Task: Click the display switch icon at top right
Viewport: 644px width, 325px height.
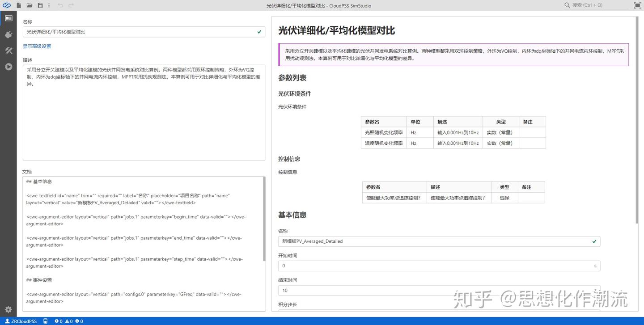Action: pos(637,5)
